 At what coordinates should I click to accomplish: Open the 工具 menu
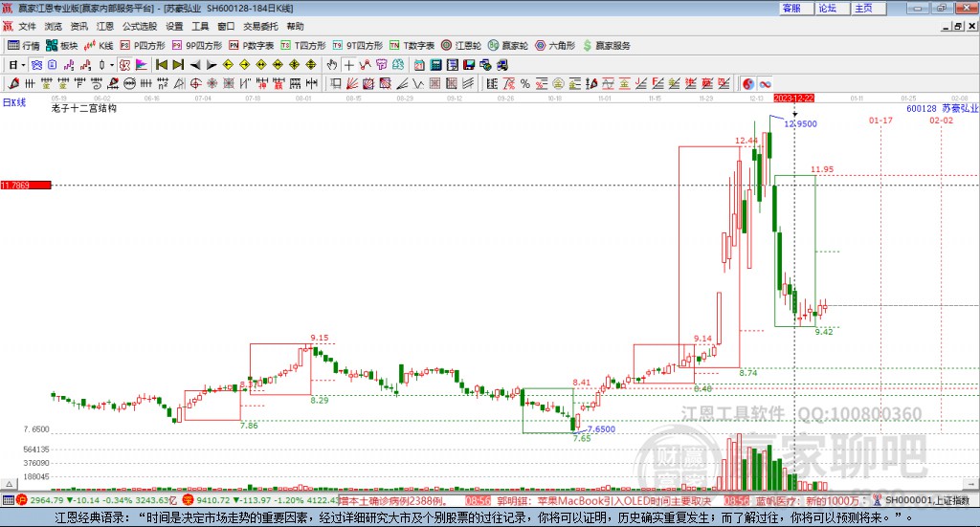[x=200, y=26]
